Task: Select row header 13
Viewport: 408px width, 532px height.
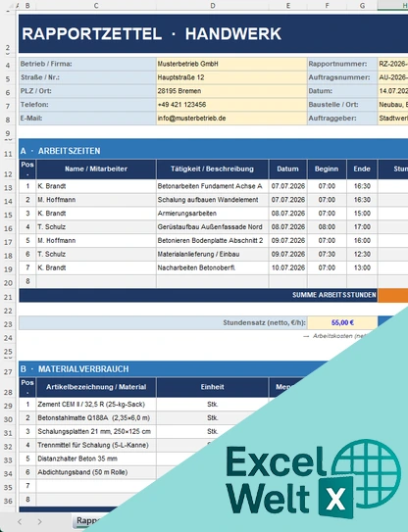Action: [x=8, y=188]
